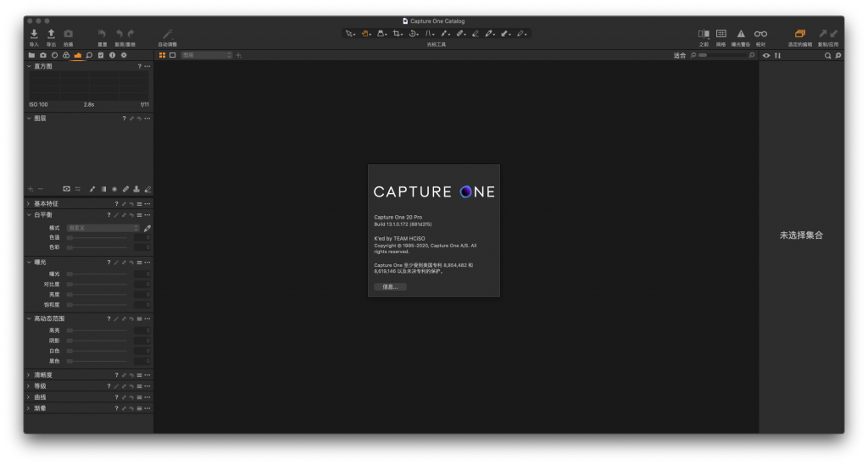Viewport: 868px width, 465px height.
Task: Open the Adjustments clipboard tool tab
Action: tap(101, 55)
